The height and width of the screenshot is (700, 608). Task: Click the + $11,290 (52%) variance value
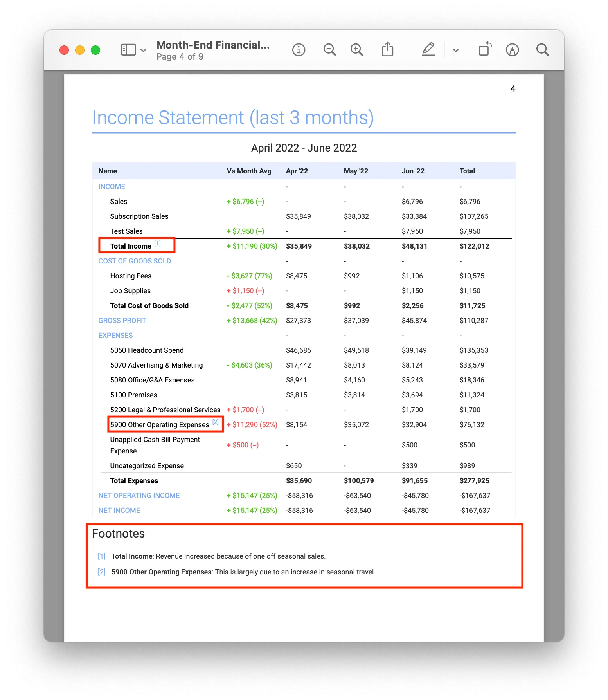click(x=252, y=425)
